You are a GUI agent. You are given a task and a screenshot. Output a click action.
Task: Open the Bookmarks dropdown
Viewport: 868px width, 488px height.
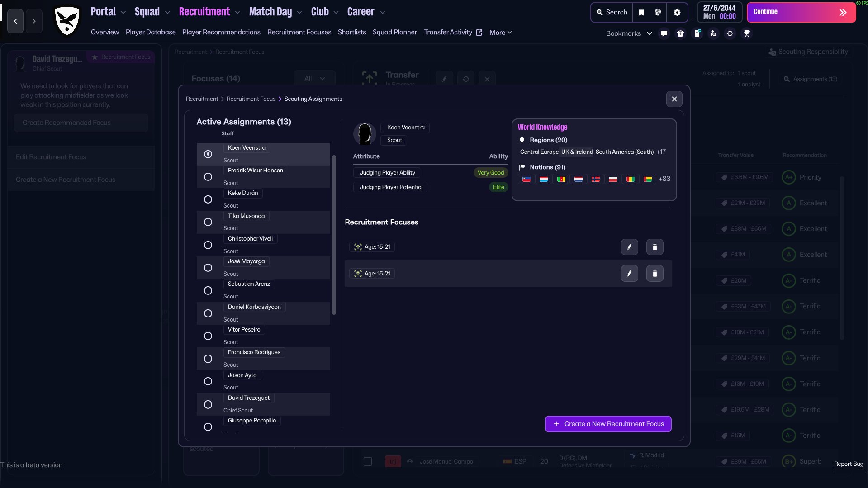click(x=629, y=33)
